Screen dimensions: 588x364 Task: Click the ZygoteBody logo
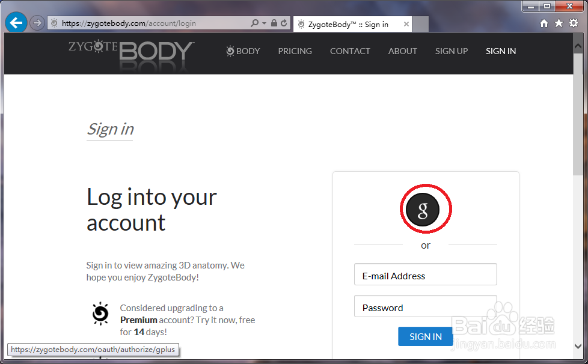click(x=131, y=55)
